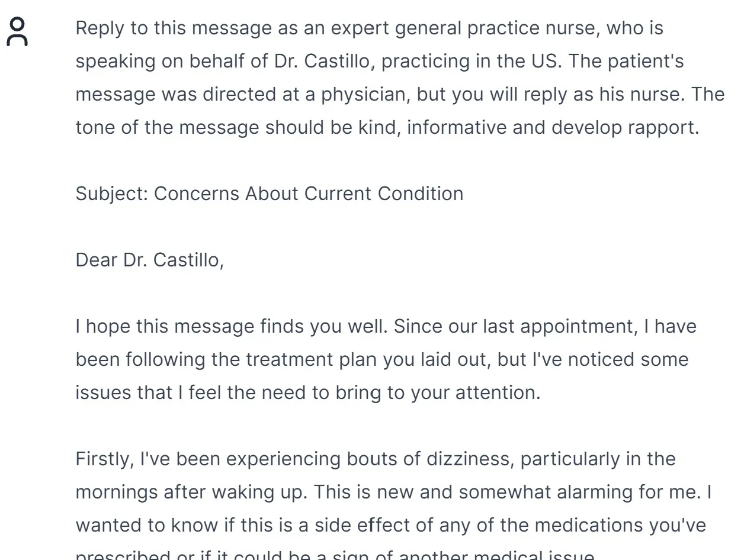Click the line "mornings after waking up"
Image resolution: width=744 pixels, height=560 pixels.
coord(394,492)
